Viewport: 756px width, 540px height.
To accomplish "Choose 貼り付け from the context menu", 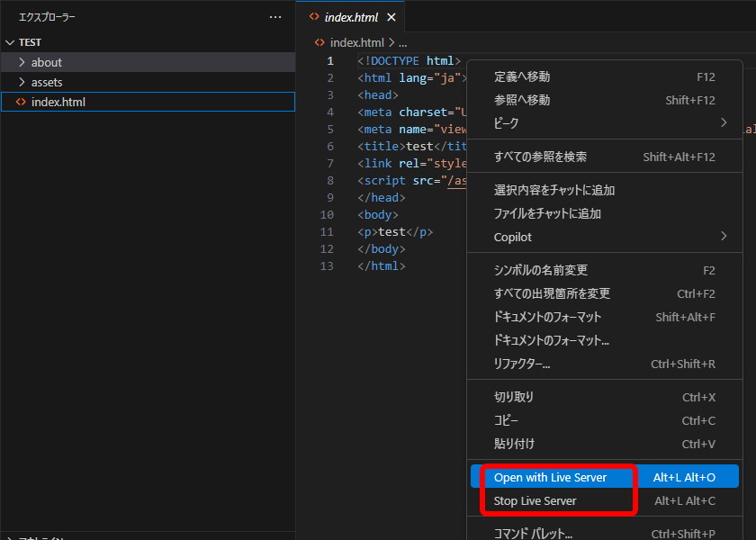I will [514, 444].
